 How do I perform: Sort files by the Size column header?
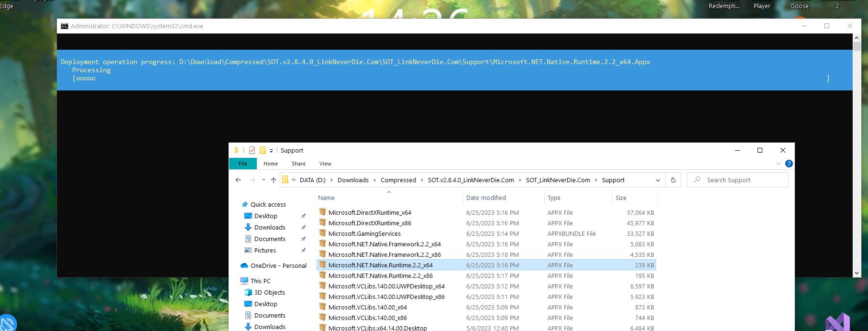pos(621,198)
